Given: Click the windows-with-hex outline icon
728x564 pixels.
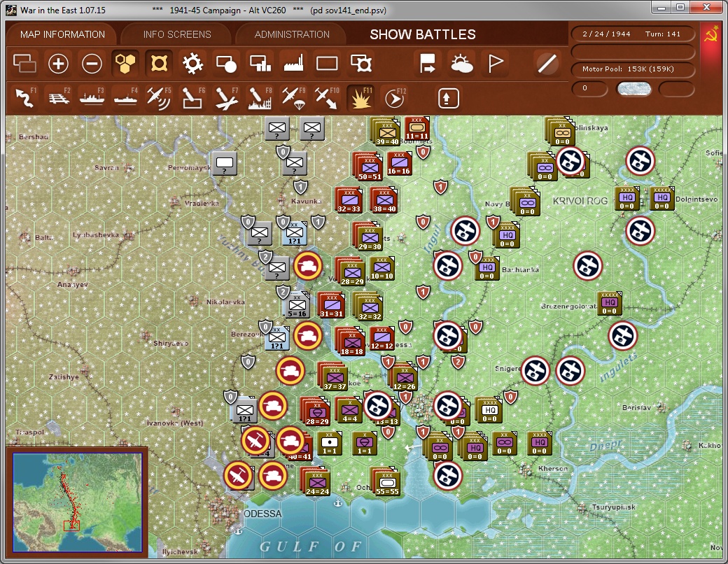Looking at the screenshot, I should [x=360, y=64].
